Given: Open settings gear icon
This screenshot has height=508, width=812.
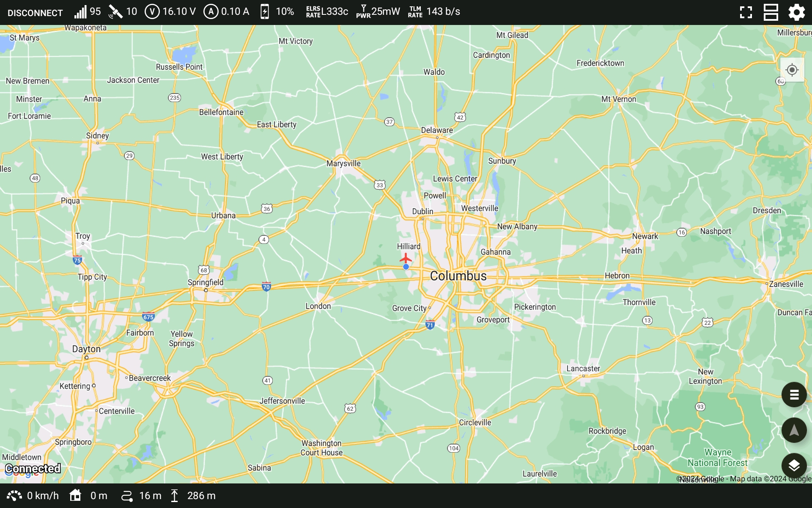Looking at the screenshot, I should (796, 12).
